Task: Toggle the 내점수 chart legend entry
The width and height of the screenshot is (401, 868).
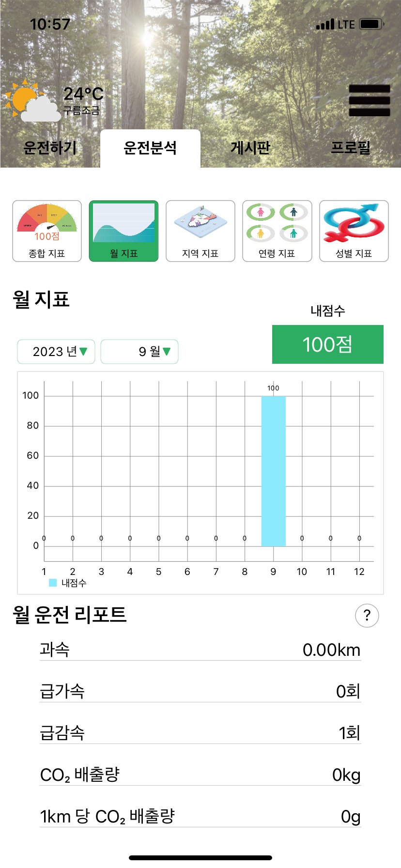Action: [x=68, y=583]
